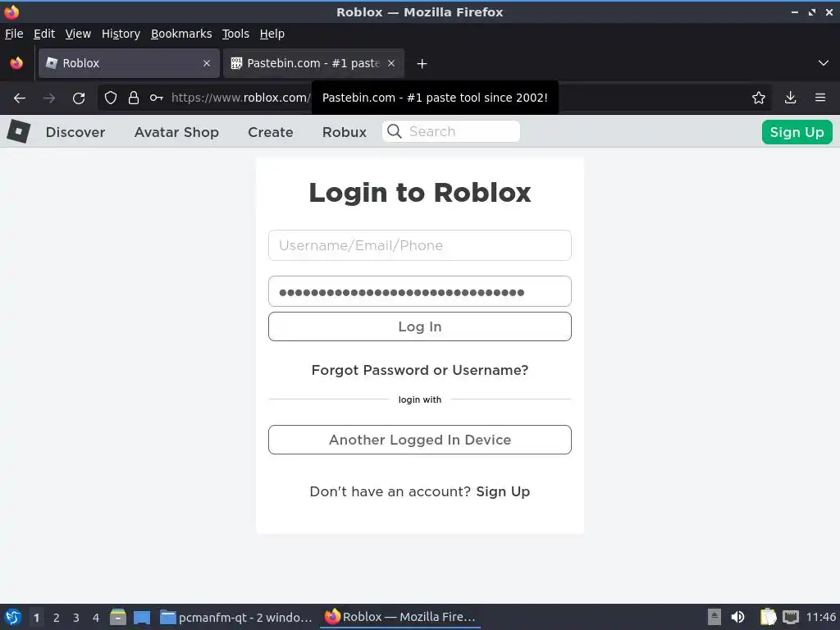
Task: Open the File menu
Action: pyautogui.click(x=14, y=34)
